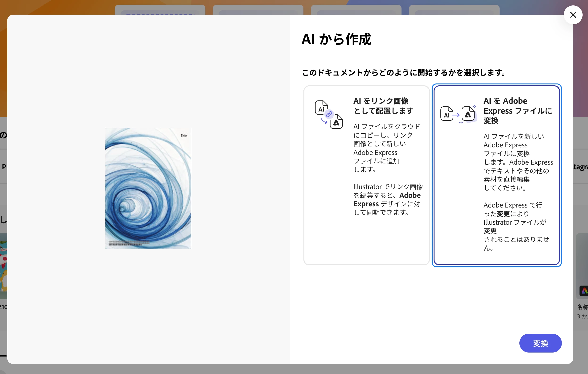
Task: Click the Illustrator でリンク画像 sync description
Action: (x=388, y=199)
